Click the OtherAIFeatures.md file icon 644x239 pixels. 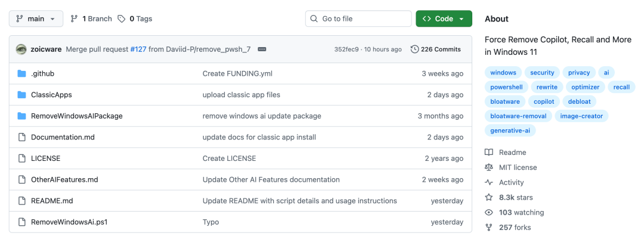pyautogui.click(x=22, y=179)
